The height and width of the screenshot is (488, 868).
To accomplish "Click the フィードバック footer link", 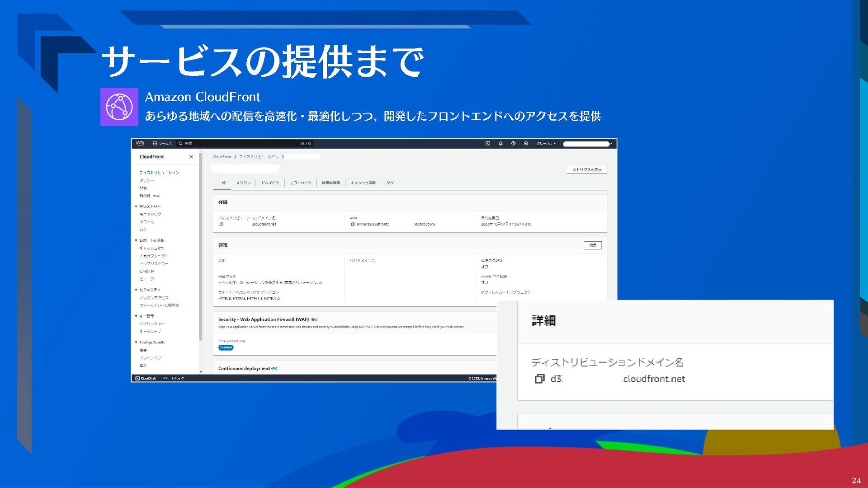I will [173, 378].
